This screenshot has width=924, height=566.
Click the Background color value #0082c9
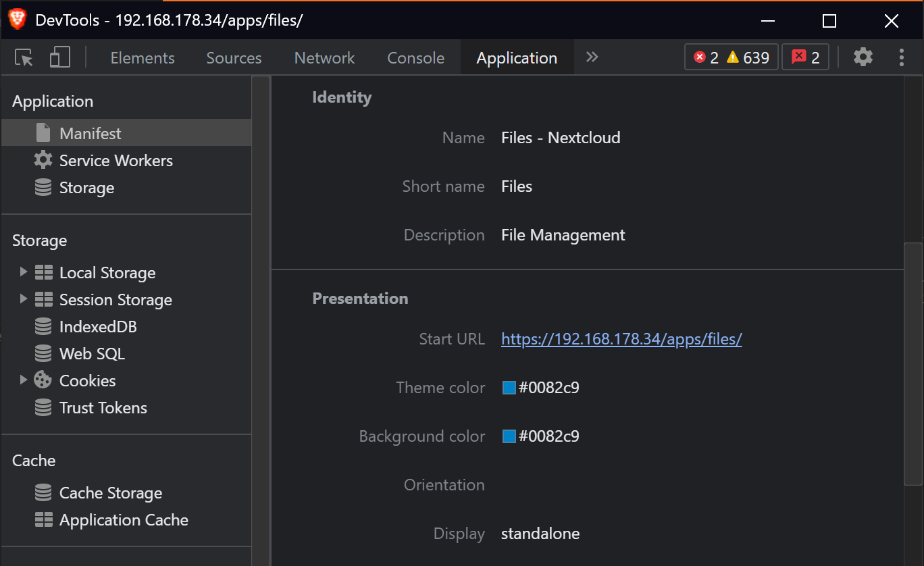point(549,436)
